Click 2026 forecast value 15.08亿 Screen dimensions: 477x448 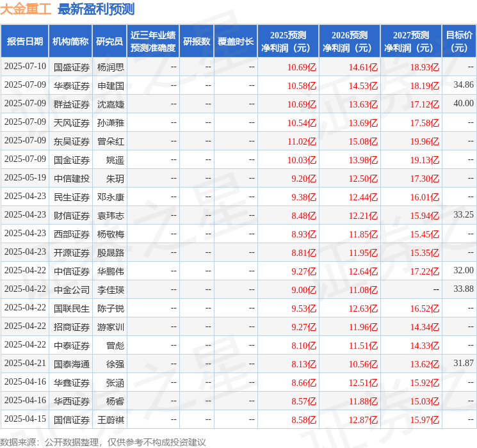point(363,141)
